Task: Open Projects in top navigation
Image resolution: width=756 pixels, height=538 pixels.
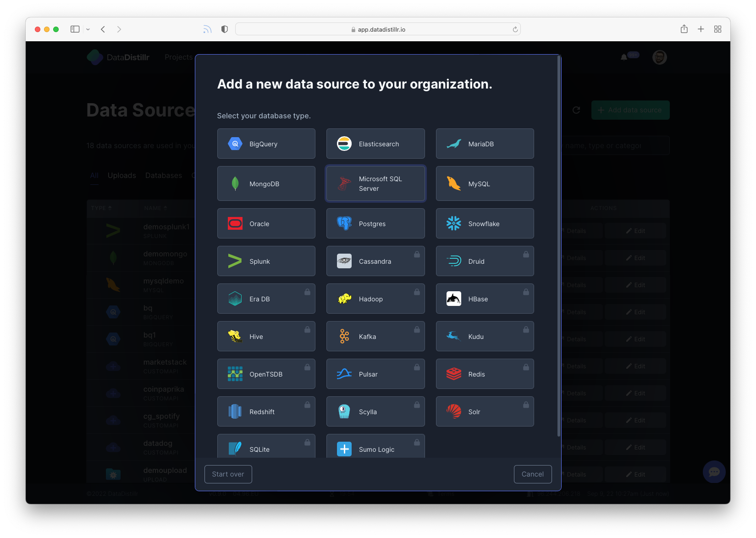Action: tap(178, 57)
